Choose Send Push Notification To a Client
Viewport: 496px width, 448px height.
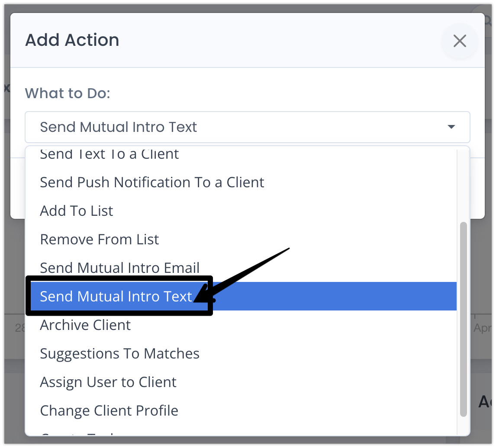coord(152,182)
